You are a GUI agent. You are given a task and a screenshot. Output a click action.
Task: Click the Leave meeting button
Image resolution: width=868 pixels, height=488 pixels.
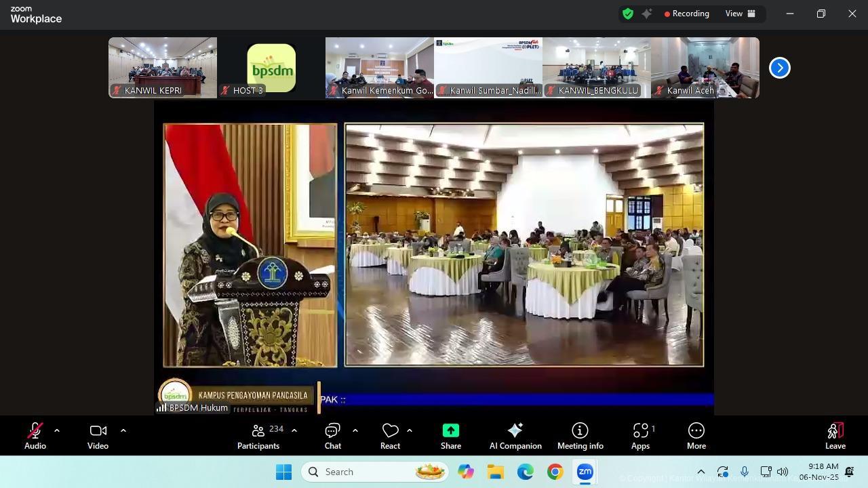[835, 436]
